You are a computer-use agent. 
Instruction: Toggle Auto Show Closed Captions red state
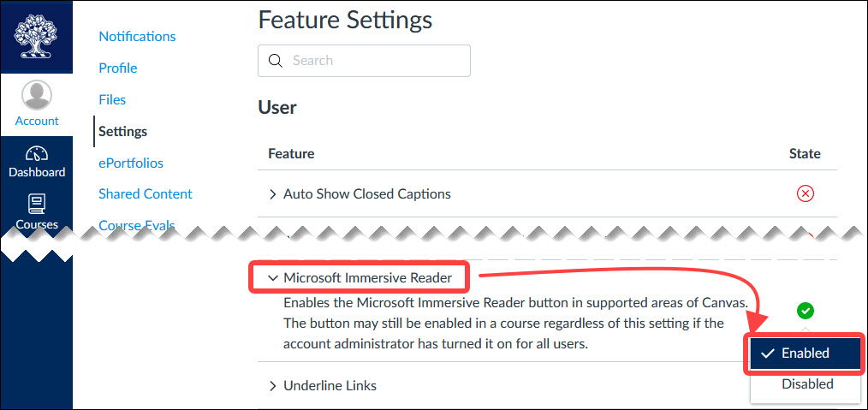coord(805,193)
